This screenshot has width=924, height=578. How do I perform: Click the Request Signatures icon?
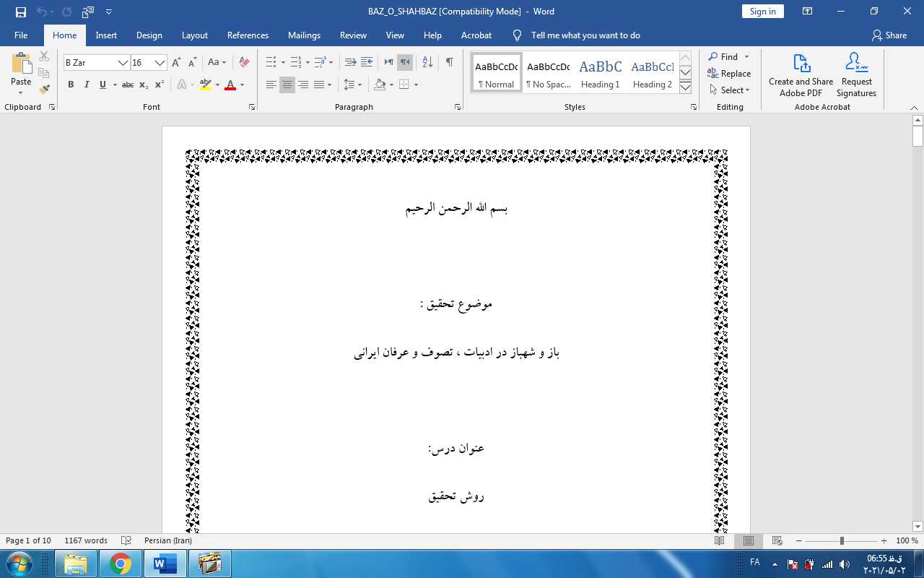(856, 74)
